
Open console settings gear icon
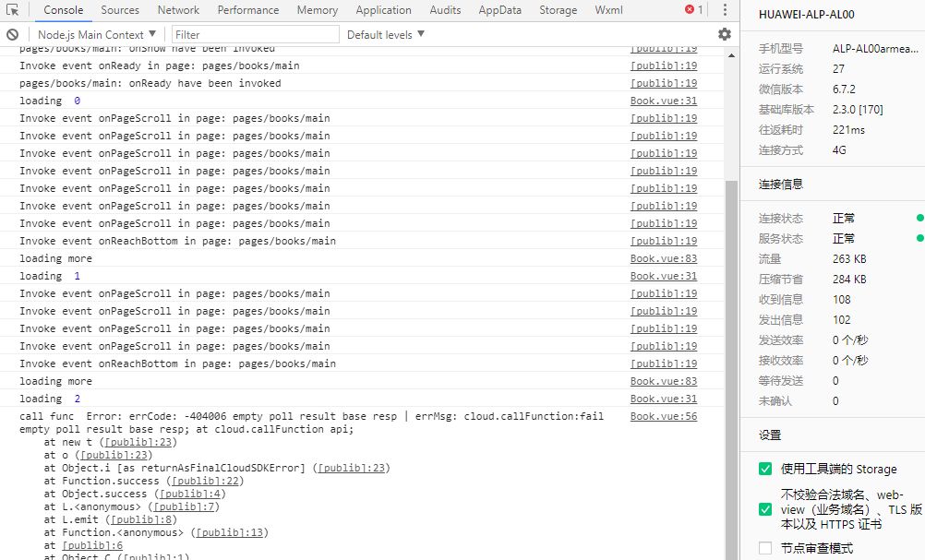tap(725, 34)
